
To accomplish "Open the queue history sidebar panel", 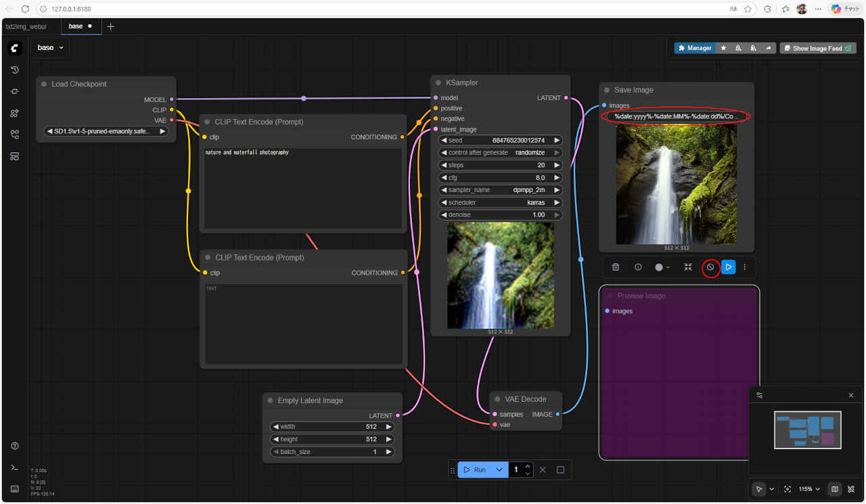I will (x=15, y=70).
